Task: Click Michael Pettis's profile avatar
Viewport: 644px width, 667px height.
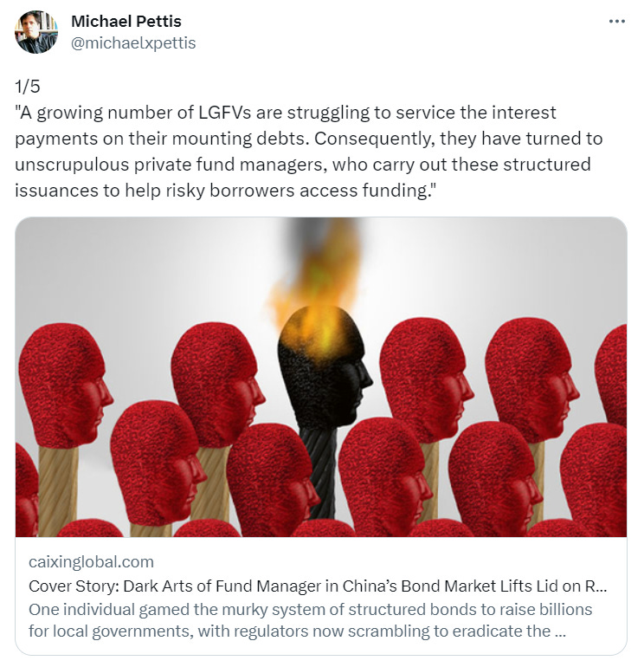Action: 36,32
